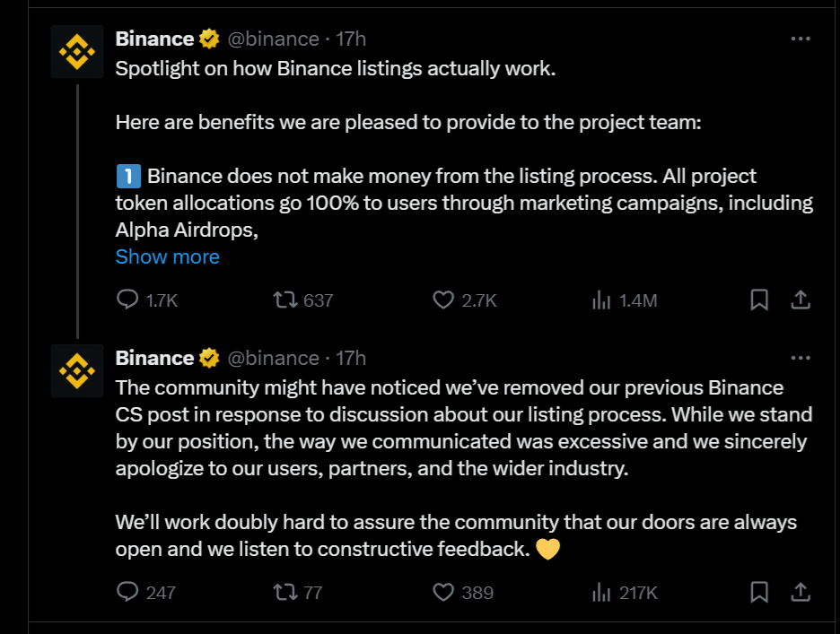840x634 pixels.
Task: Bookmark the second Binance apology tweet
Action: (x=759, y=592)
